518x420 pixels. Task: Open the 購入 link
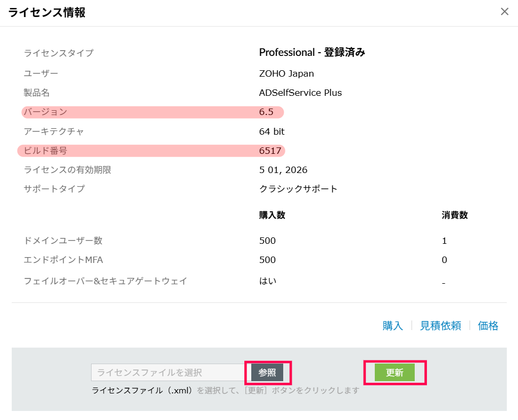point(392,326)
